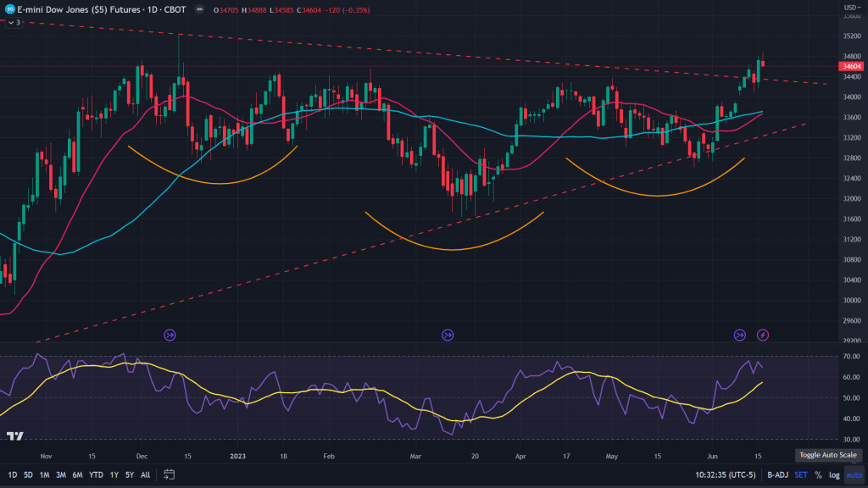
Task: Expand the collapsed indicators legend showing 3
Action: pyautogui.click(x=14, y=22)
